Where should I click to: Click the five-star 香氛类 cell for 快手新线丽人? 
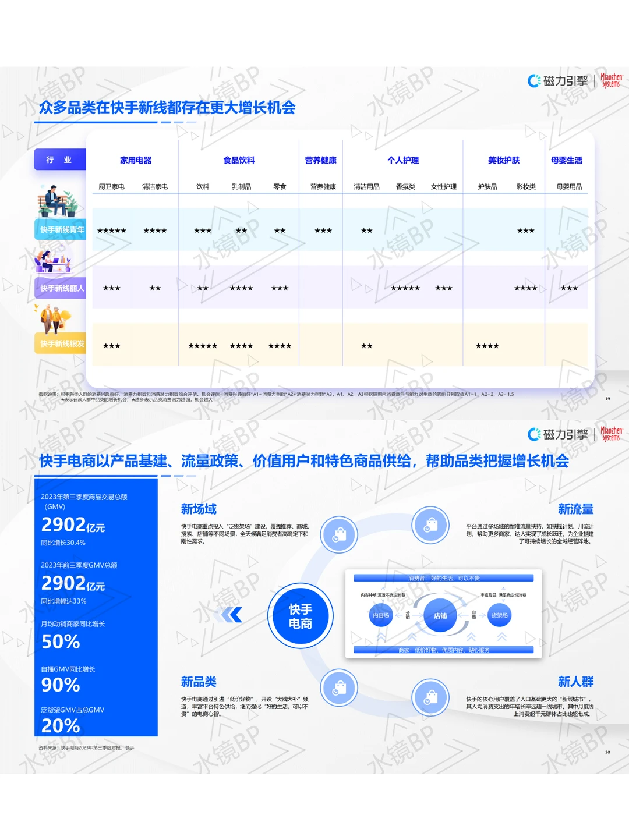405,288
